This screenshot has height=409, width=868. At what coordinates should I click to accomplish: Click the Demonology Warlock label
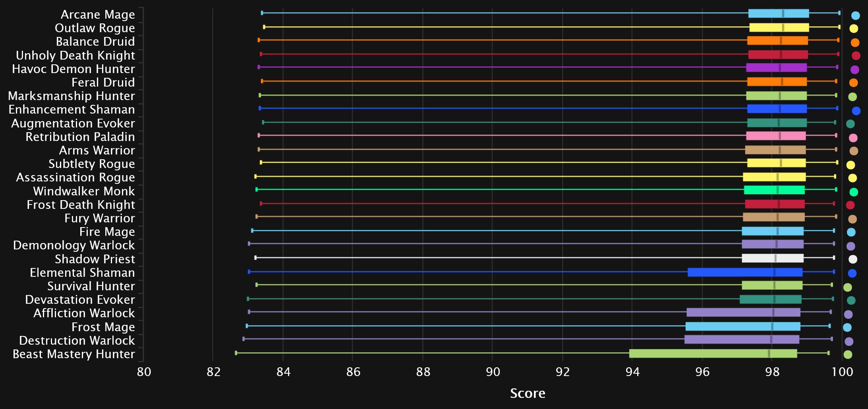point(74,245)
